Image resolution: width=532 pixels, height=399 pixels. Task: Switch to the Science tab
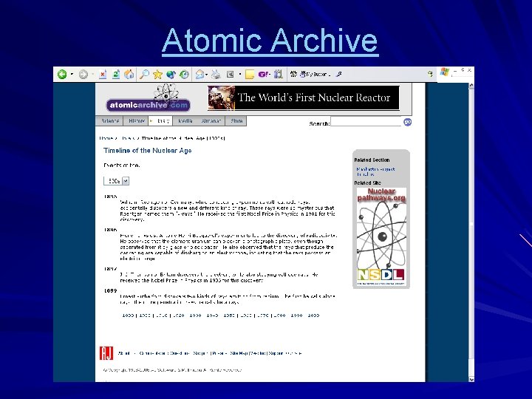point(109,120)
